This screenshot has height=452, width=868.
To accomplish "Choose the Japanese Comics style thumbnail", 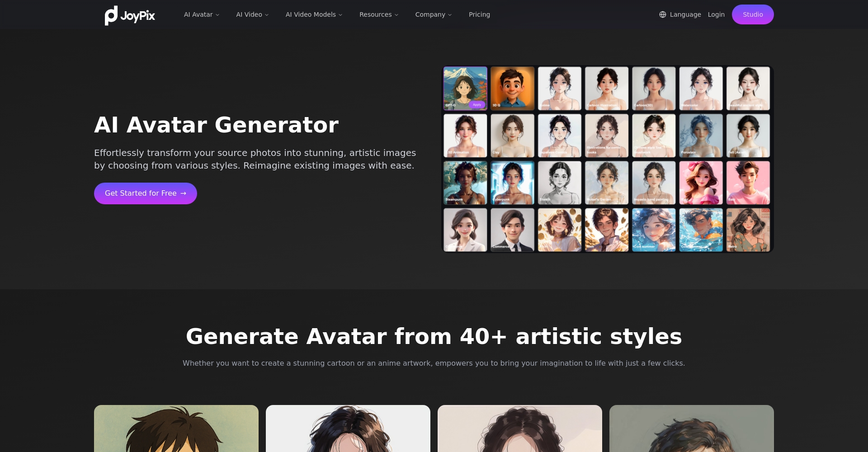I will click(560, 136).
